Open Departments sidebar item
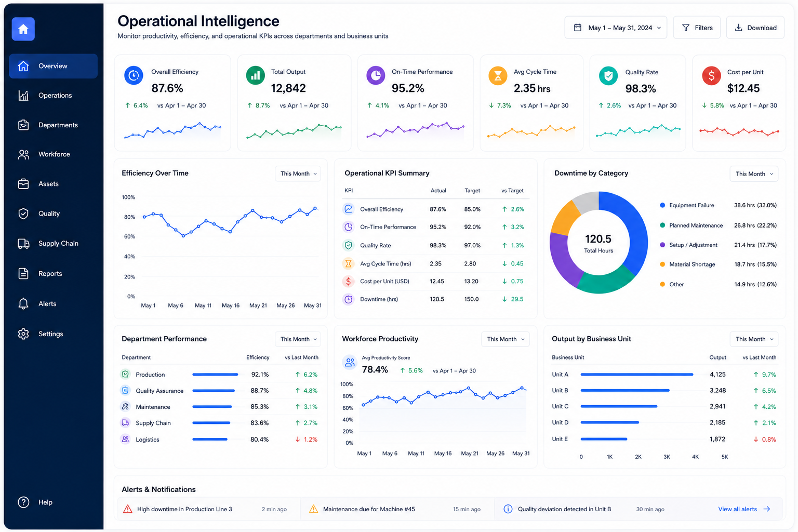798x532 pixels. 53,125
